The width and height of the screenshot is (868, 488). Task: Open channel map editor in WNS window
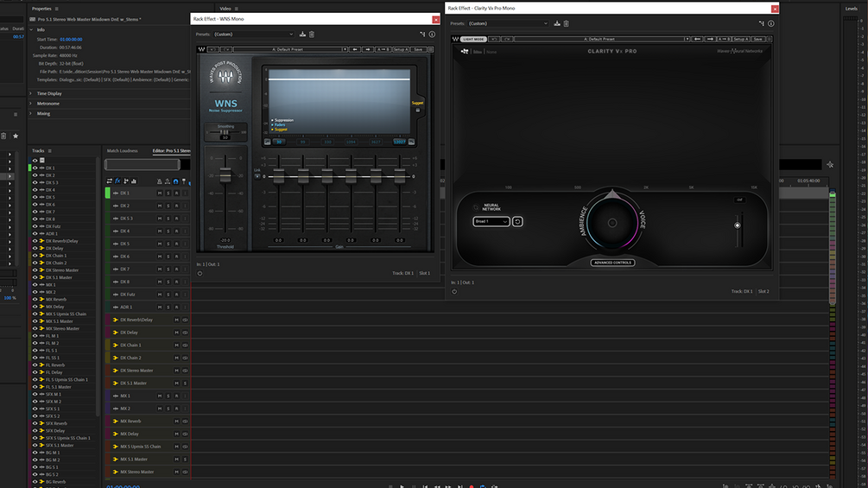point(422,35)
